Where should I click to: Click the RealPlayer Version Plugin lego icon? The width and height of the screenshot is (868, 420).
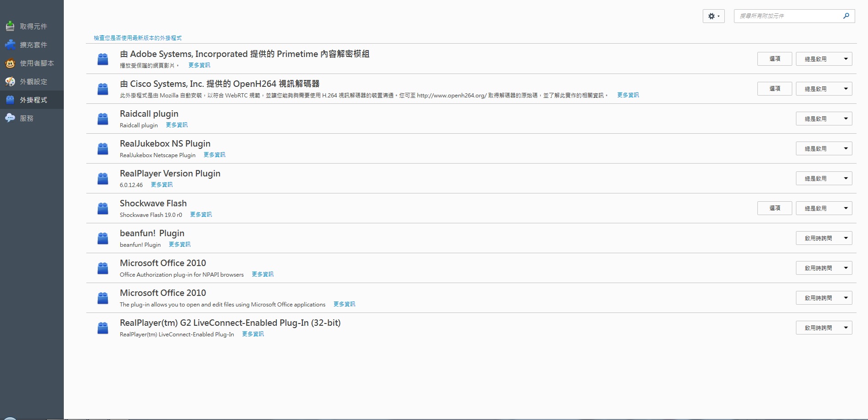click(x=103, y=178)
